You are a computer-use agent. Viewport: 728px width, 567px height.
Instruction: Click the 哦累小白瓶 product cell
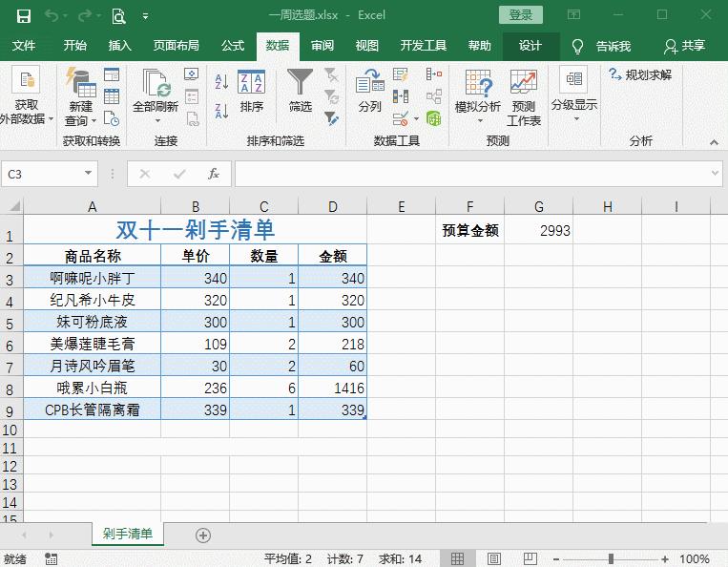click(92, 388)
